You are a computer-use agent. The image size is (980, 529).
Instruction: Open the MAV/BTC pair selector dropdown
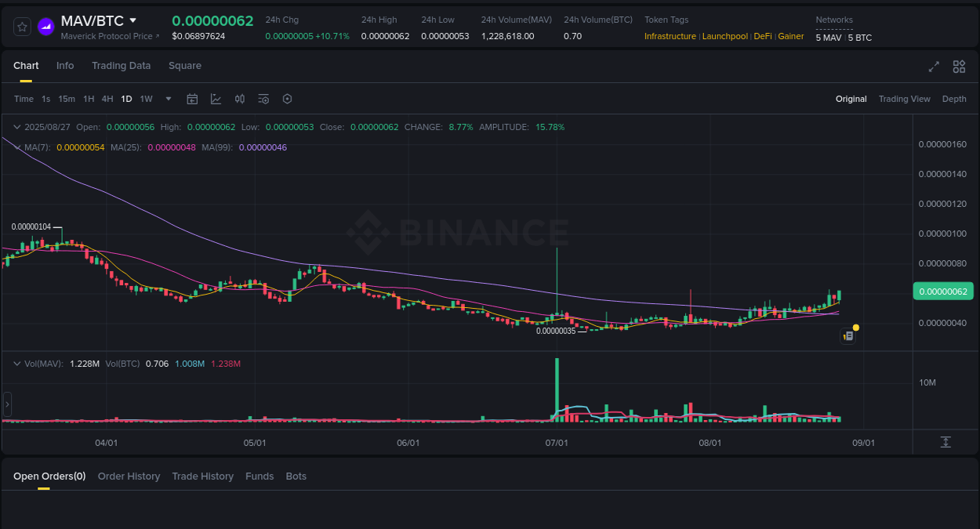pos(132,20)
